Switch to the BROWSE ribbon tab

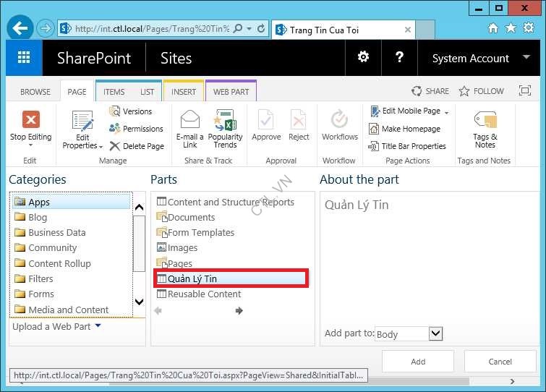(35, 92)
